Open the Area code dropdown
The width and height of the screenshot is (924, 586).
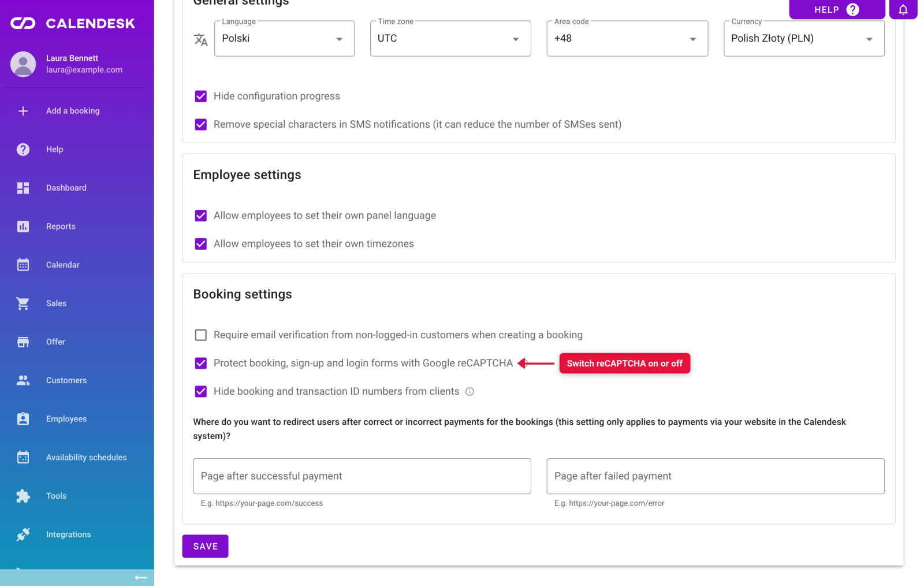point(627,39)
